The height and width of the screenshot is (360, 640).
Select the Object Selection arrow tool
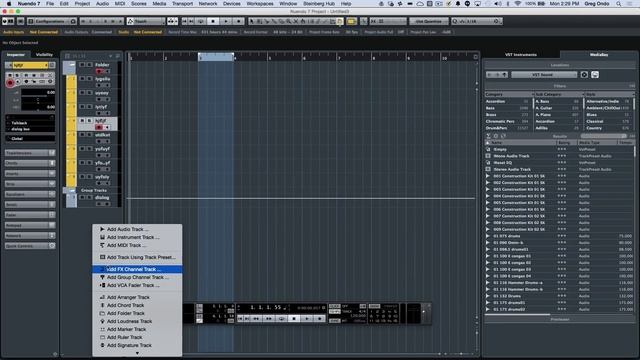(252, 21)
